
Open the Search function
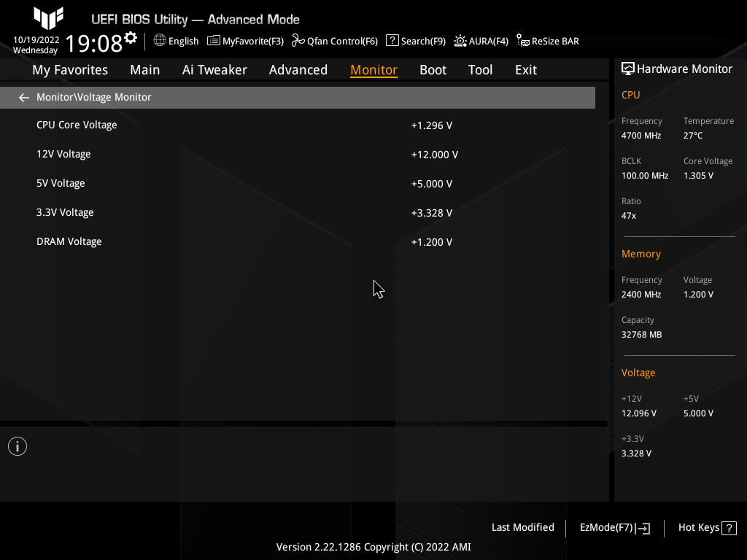[x=415, y=41]
